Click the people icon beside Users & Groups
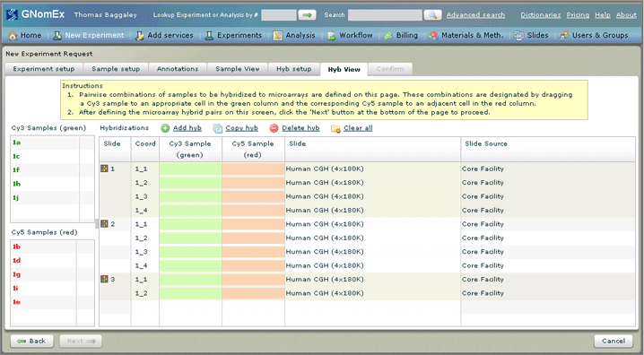Viewport: 644px width, 355px height. (x=565, y=36)
